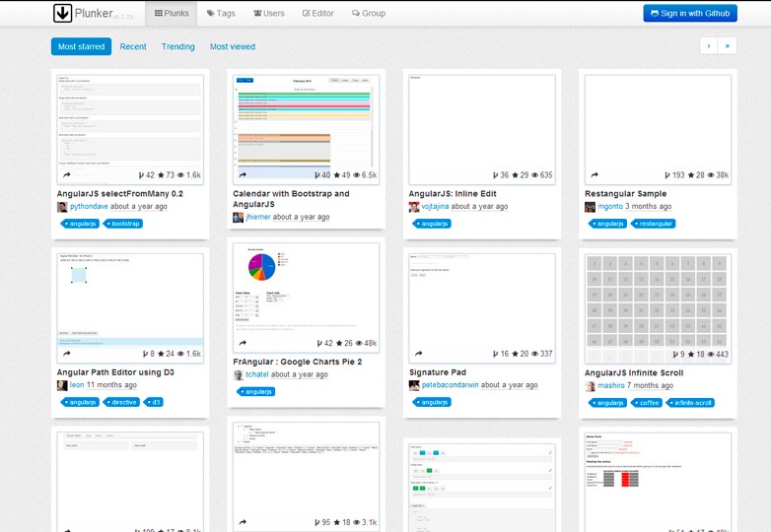771x532 pixels.
Task: Click share arrow on Google Charts Pie
Action: (x=243, y=344)
